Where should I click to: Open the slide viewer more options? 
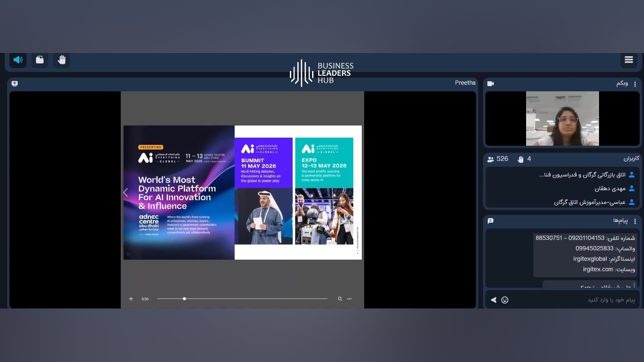349,299
